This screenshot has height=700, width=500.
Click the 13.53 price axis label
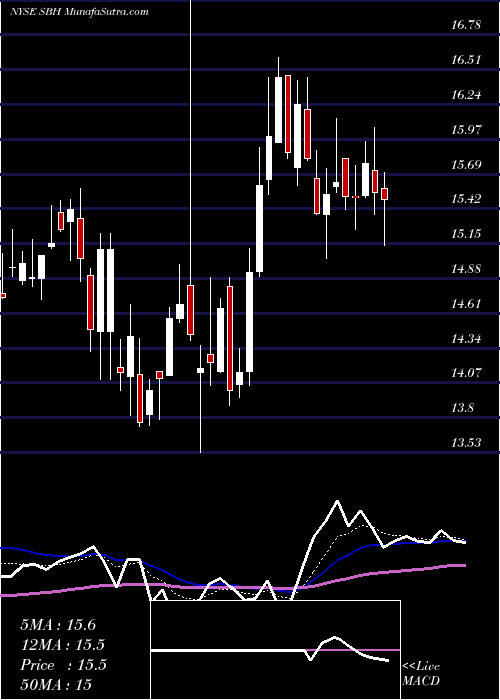(x=466, y=442)
